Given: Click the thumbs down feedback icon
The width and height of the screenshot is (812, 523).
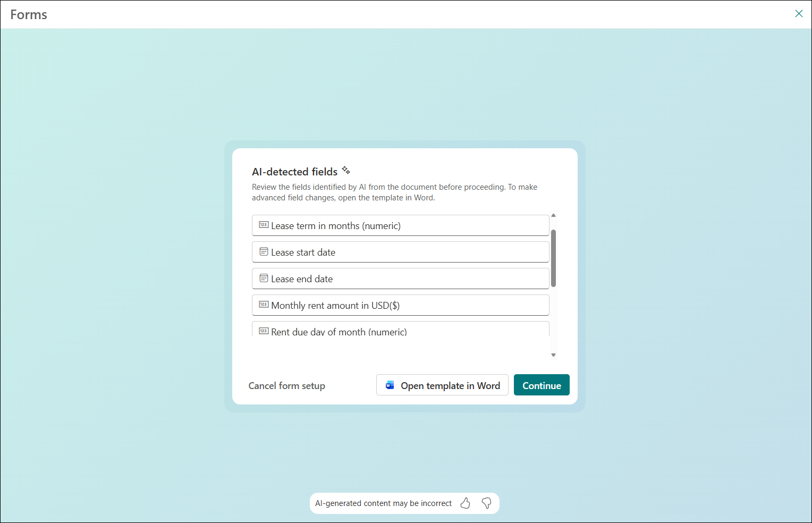Looking at the screenshot, I should [x=486, y=503].
